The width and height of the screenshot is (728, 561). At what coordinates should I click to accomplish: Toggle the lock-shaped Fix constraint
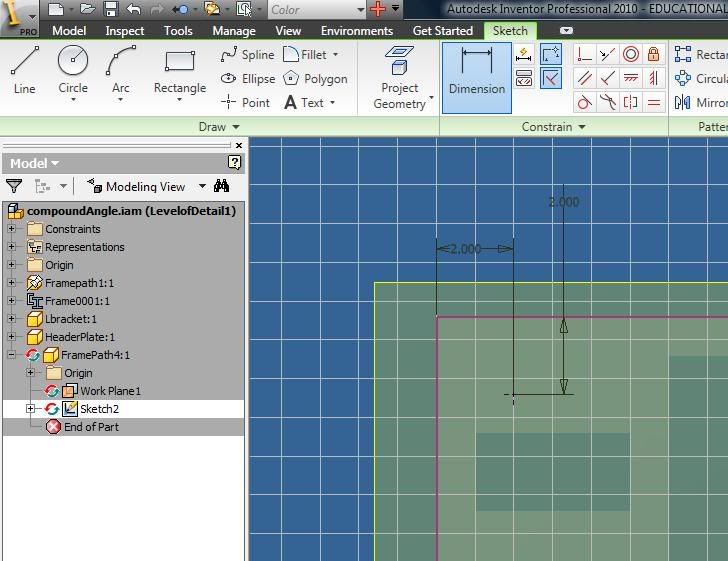654,54
